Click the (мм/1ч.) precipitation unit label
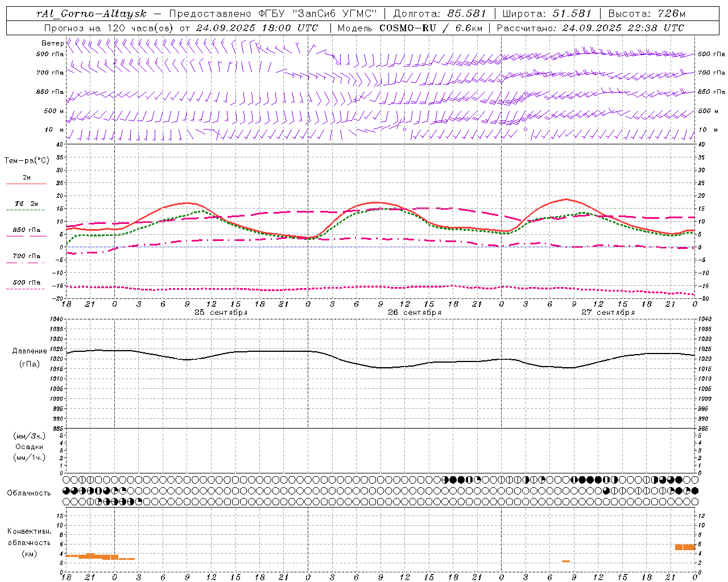 click(30, 458)
